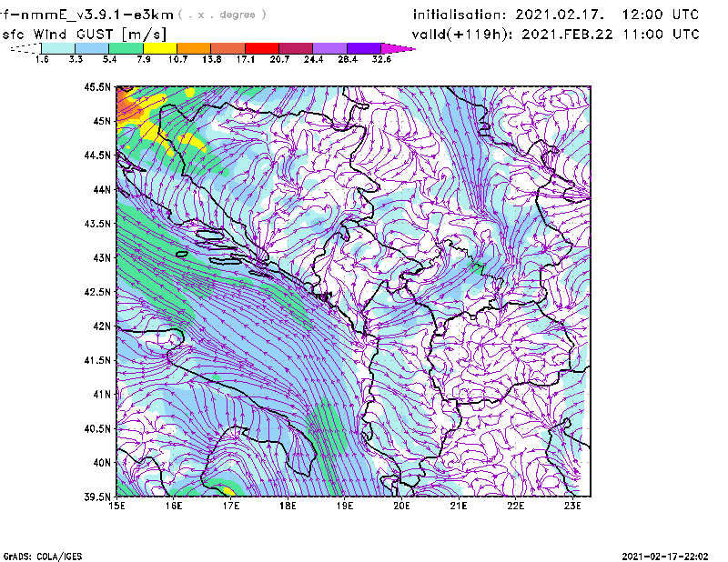Click the 42N latitude label

pos(102,326)
